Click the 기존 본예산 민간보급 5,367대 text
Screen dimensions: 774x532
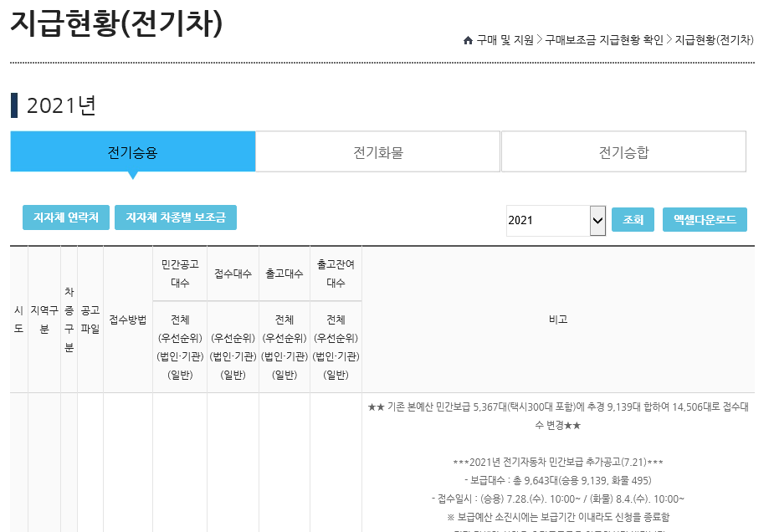[x=558, y=416]
